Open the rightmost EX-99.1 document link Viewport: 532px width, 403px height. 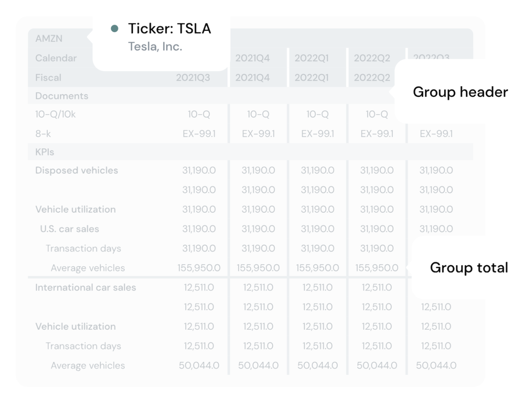436,134
